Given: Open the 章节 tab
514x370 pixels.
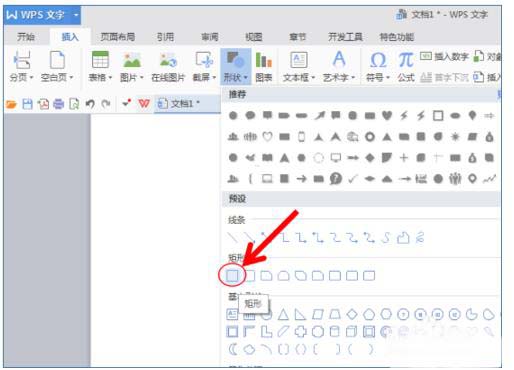Looking at the screenshot, I should pyautogui.click(x=298, y=37).
